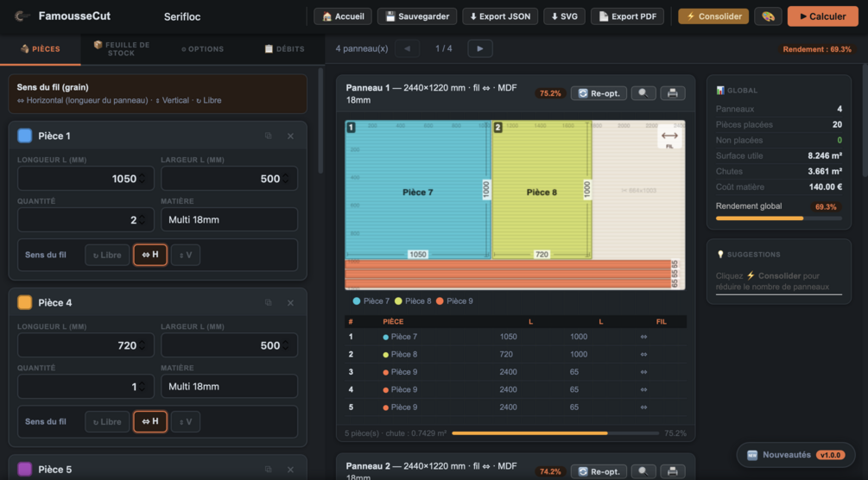
Task: Export the layout as PDF
Action: pyautogui.click(x=628, y=16)
